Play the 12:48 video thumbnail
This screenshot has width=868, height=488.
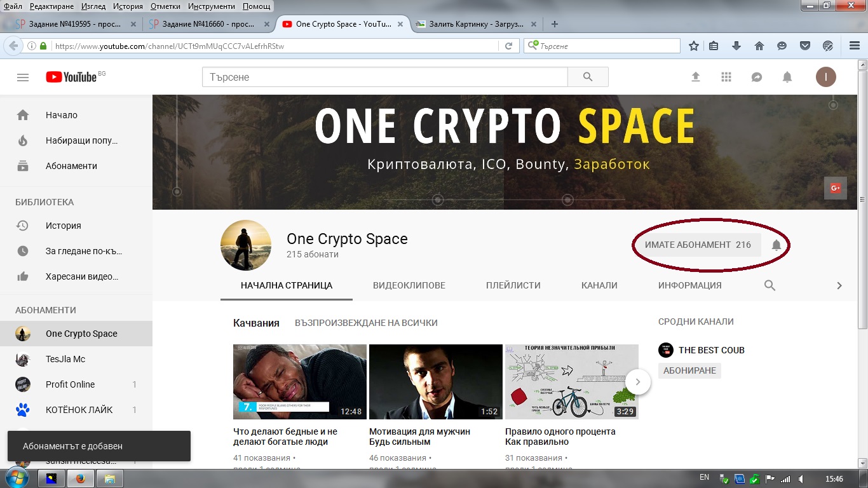[x=300, y=382]
